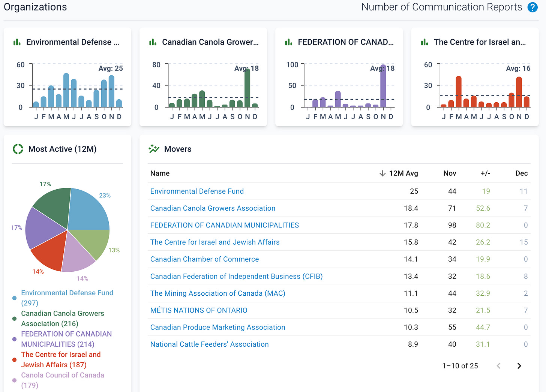Image resolution: width=546 pixels, height=392 pixels.
Task: Open National Cattle Feeders' Association link
Action: click(x=209, y=344)
